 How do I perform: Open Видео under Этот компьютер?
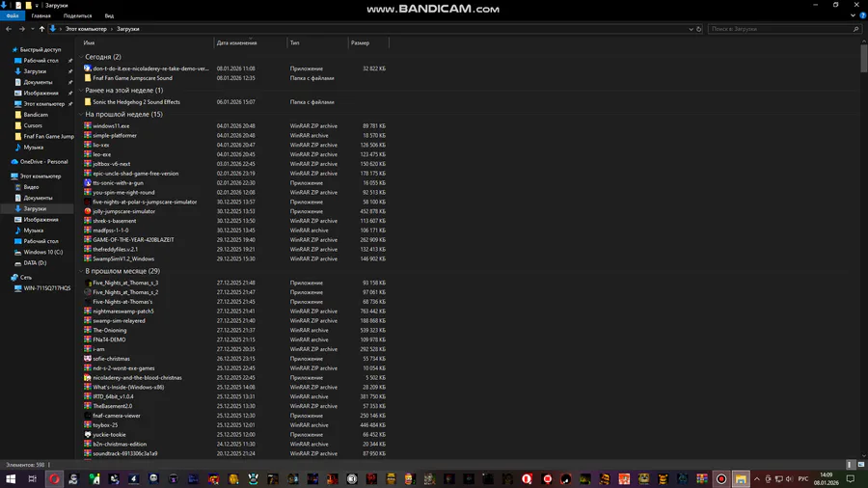tap(27, 187)
